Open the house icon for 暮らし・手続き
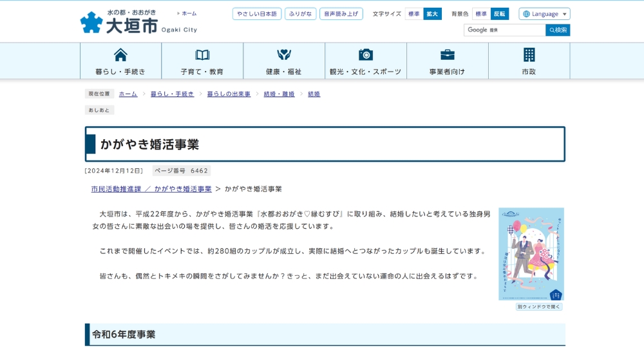 tap(120, 55)
